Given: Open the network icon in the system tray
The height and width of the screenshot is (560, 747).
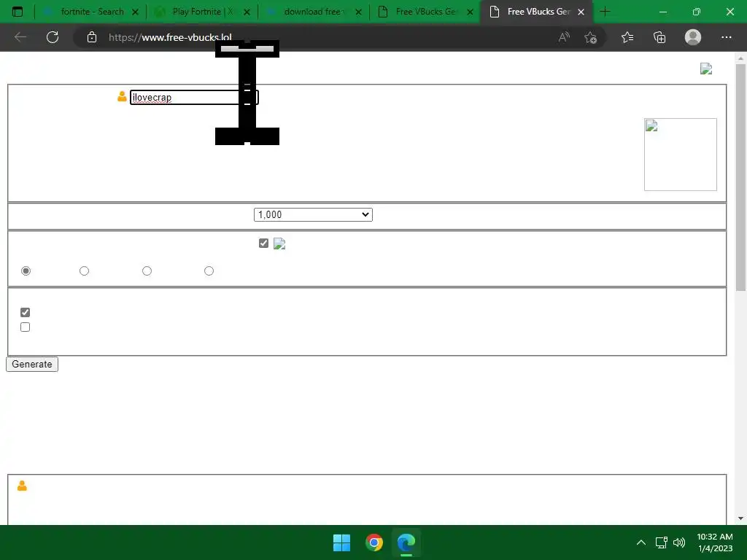Looking at the screenshot, I should (661, 542).
